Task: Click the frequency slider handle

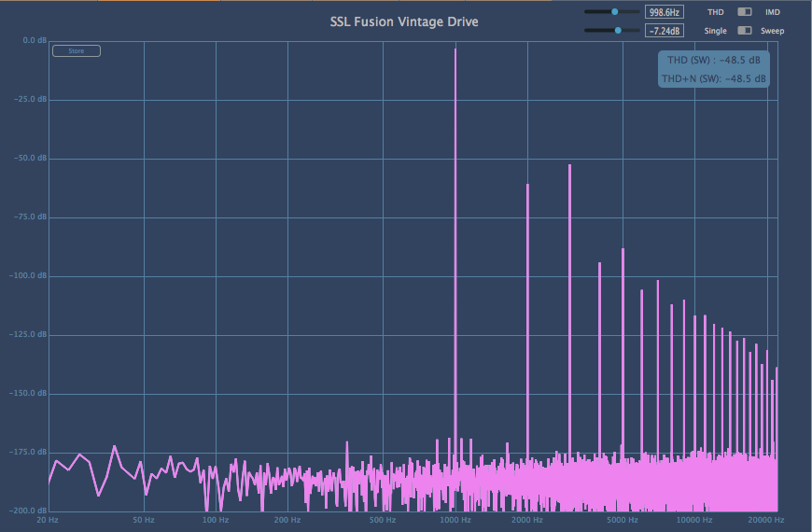Action: pyautogui.click(x=615, y=11)
